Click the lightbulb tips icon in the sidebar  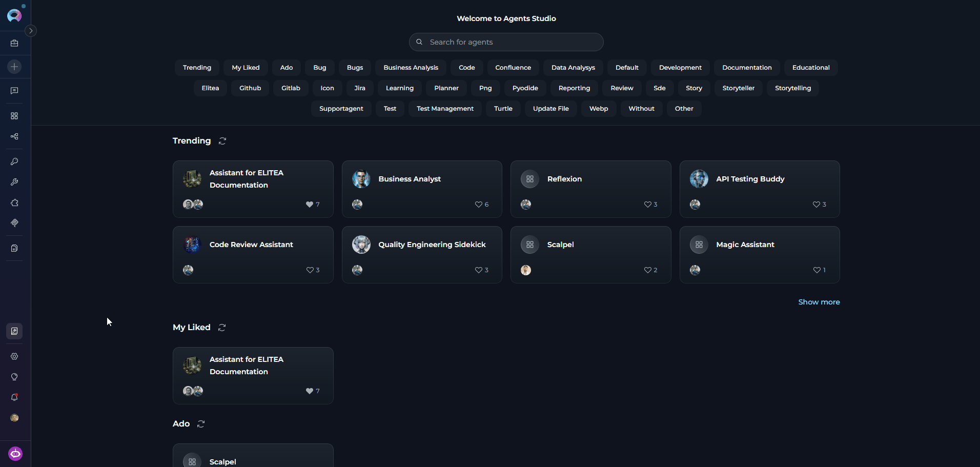click(14, 377)
